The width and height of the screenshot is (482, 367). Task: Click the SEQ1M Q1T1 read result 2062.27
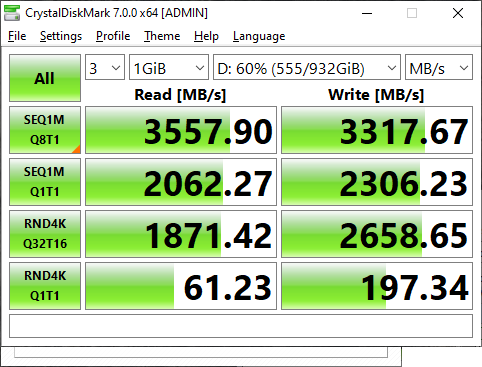pyautogui.click(x=181, y=182)
